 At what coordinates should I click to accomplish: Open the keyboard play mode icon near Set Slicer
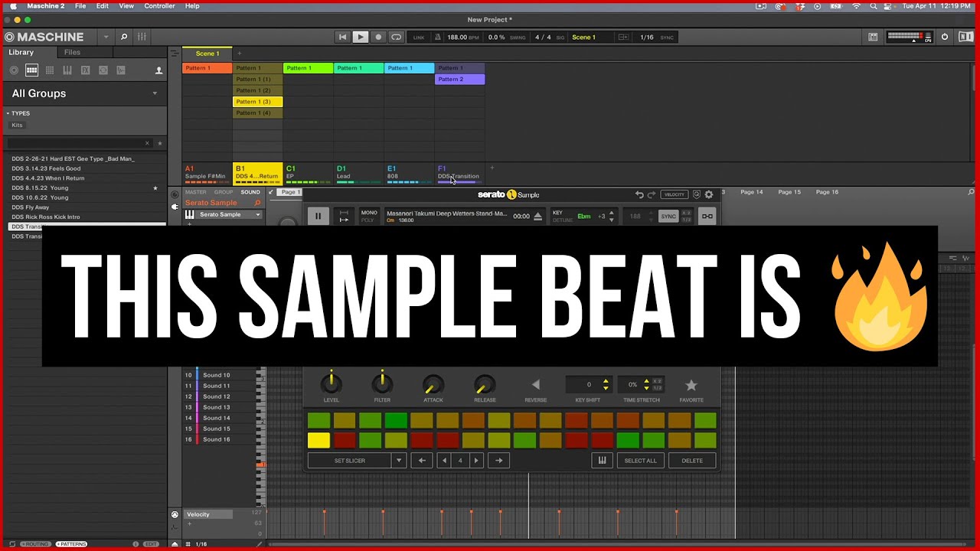tap(602, 460)
